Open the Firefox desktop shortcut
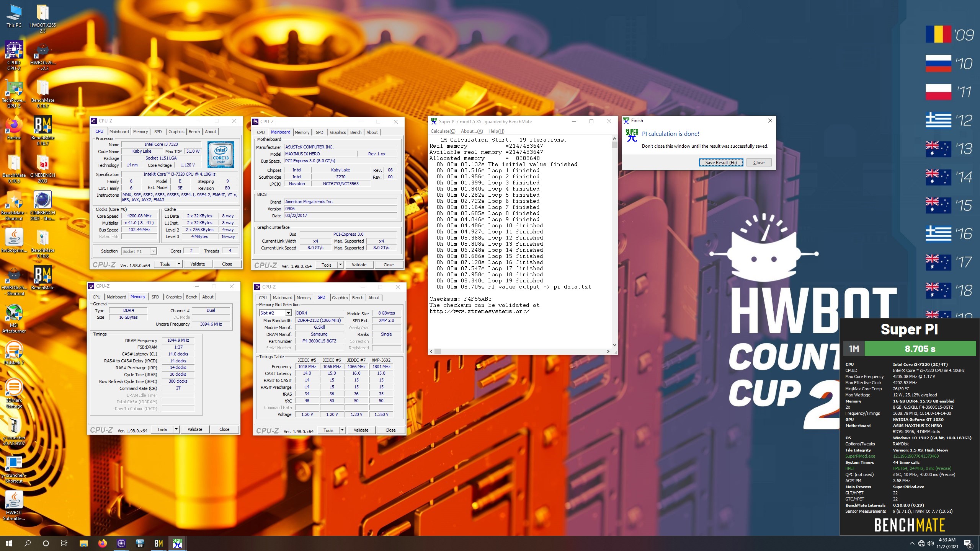 click(14, 128)
